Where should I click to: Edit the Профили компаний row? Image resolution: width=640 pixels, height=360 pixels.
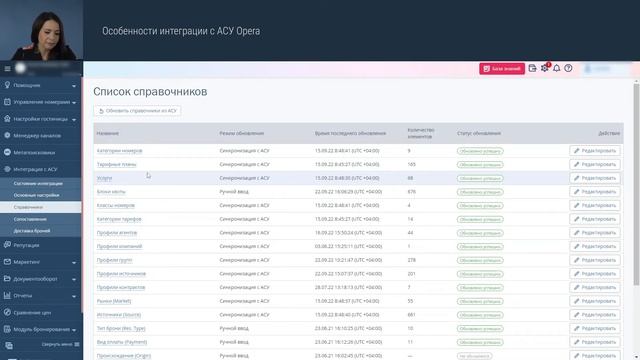coord(595,247)
